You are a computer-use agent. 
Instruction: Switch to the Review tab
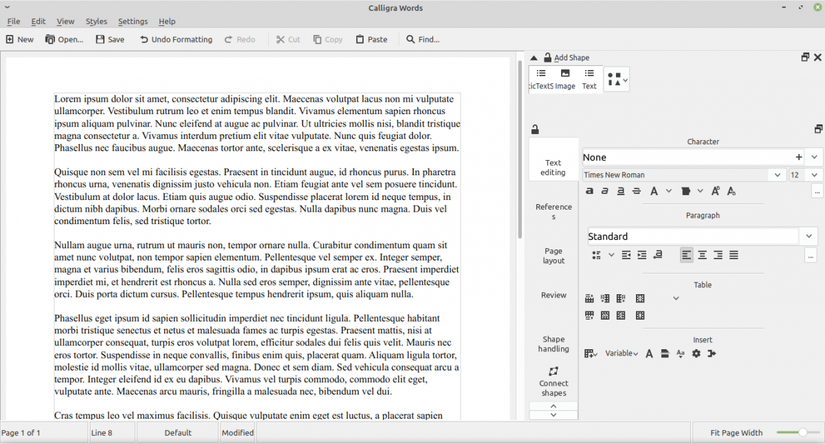pyautogui.click(x=553, y=295)
